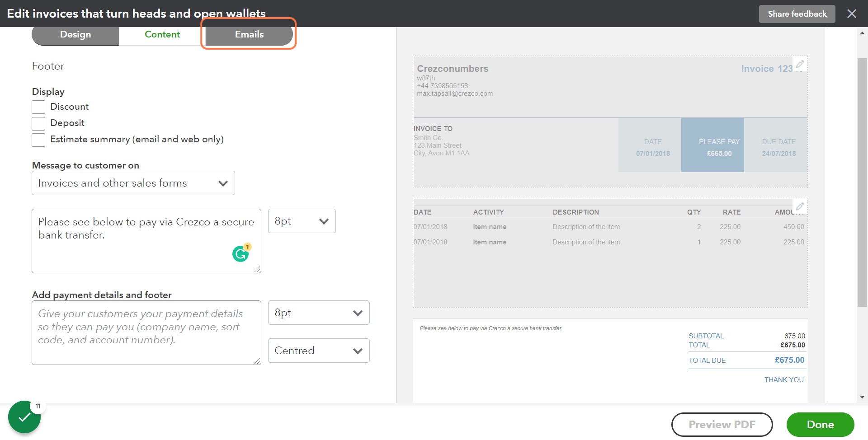Click the Preview PDF button
Viewport: 868px width, 440px height.
(x=722, y=425)
